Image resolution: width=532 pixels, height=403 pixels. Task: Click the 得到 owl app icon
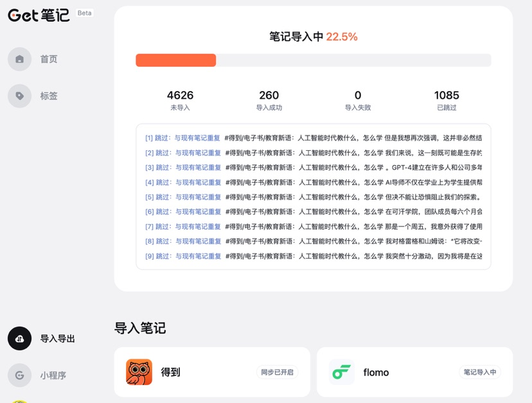(x=139, y=372)
